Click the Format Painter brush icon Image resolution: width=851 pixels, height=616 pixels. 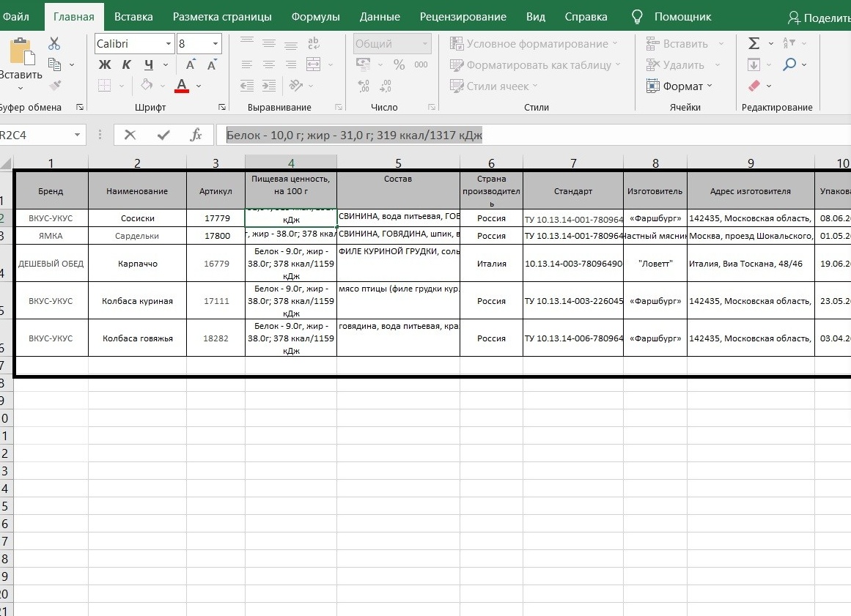point(55,85)
